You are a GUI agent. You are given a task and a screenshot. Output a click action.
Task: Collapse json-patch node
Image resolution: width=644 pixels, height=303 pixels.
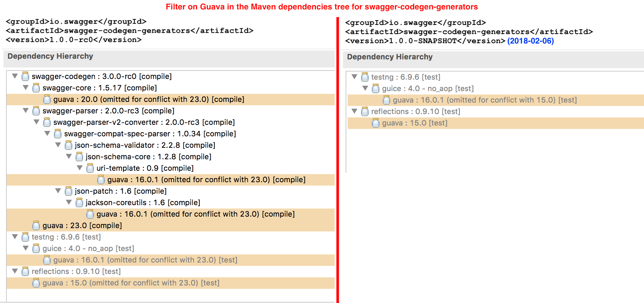58,191
